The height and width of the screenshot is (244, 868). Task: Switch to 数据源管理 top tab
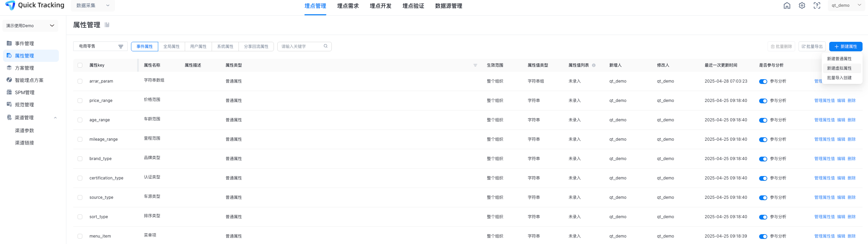coord(448,6)
